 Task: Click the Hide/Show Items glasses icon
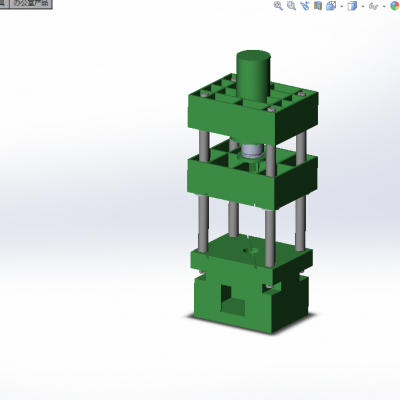point(374,6)
